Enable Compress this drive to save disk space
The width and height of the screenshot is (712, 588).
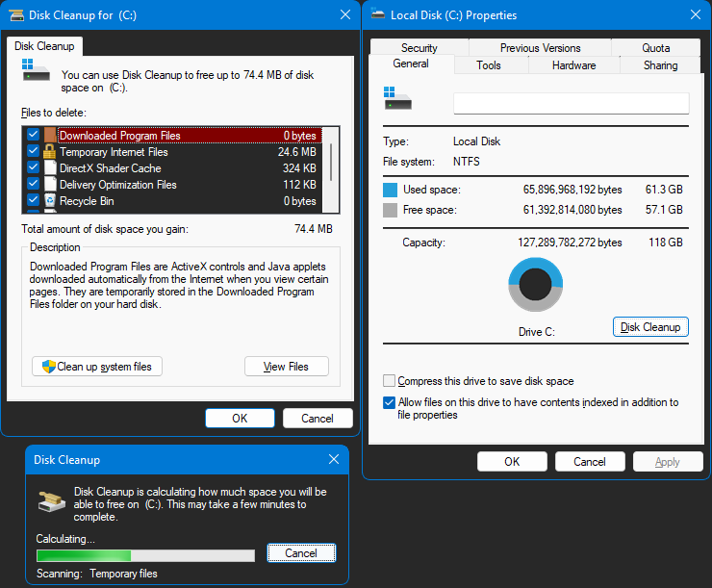pos(389,380)
